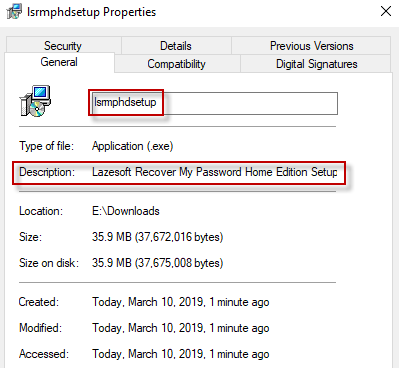399x368 pixels.
Task: Click the Description label
Action: click(47, 172)
